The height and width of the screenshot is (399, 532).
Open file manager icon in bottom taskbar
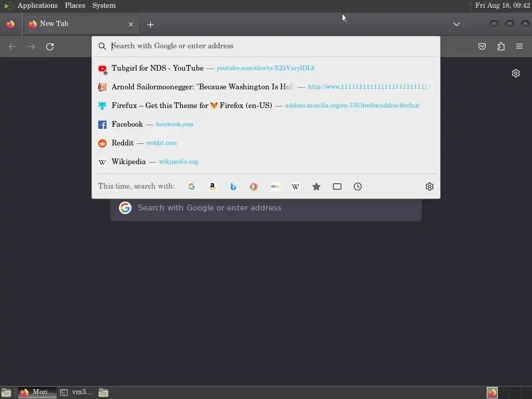[x=103, y=393]
